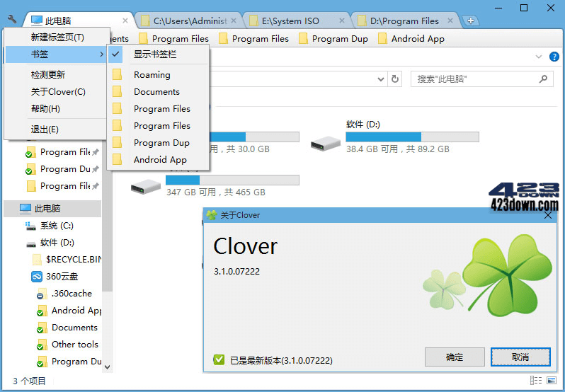Viewport: 565px width, 392px height.
Task: Open Program Dup bookmark in submenu
Action: pos(159,142)
